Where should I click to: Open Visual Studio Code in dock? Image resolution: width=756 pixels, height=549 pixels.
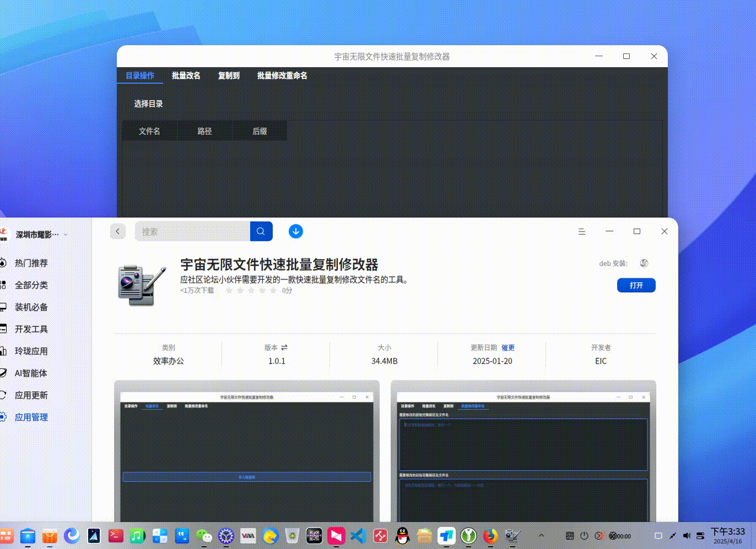pos(358,535)
